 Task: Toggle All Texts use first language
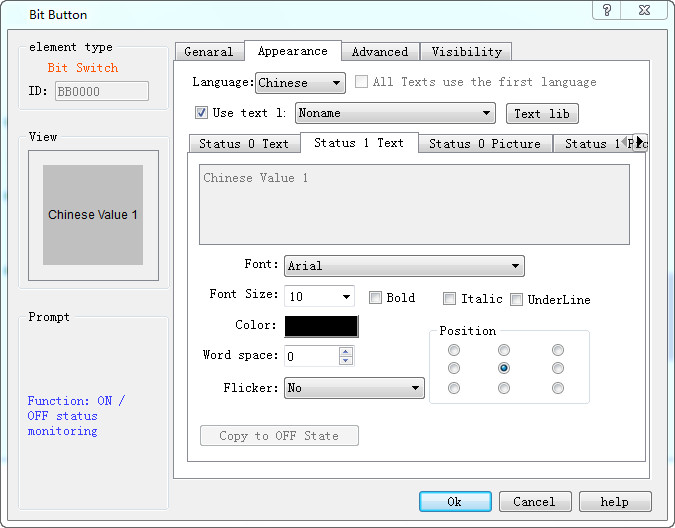coord(361,81)
